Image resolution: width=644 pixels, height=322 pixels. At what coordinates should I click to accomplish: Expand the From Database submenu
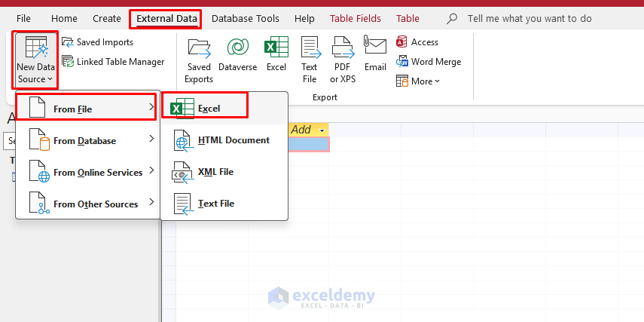point(87,141)
